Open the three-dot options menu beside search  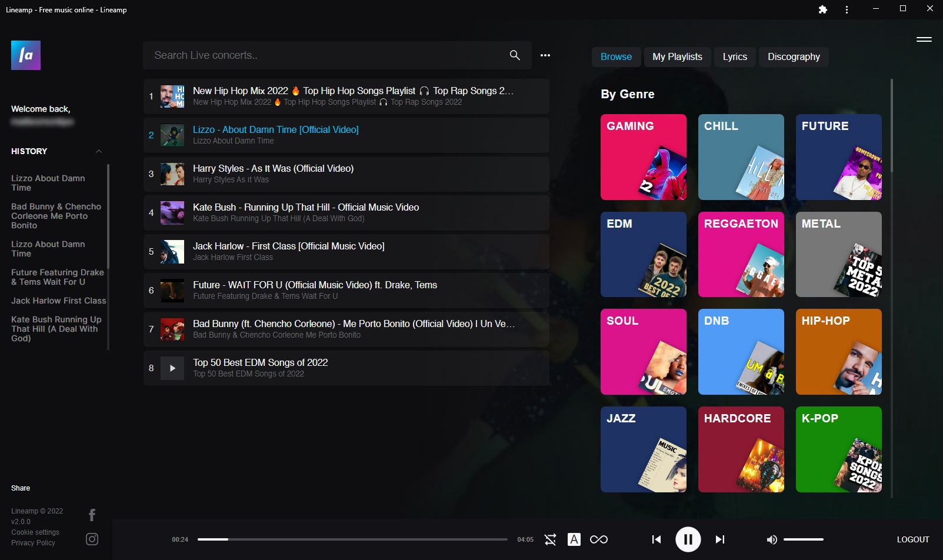pos(545,55)
